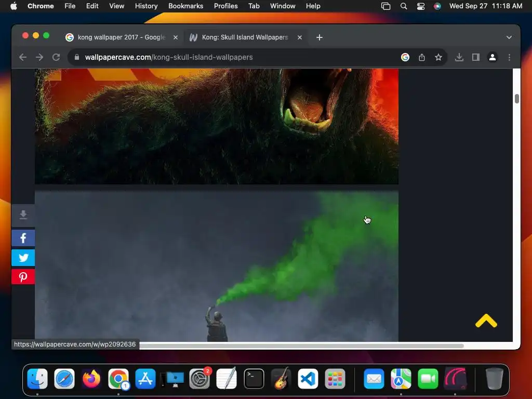Viewport: 532px width, 399px height.
Task: Open the Tab menu
Action: tap(254, 6)
